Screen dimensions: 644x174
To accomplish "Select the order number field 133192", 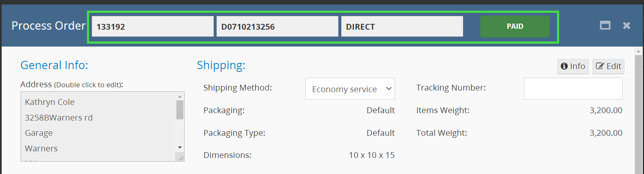I will [153, 26].
